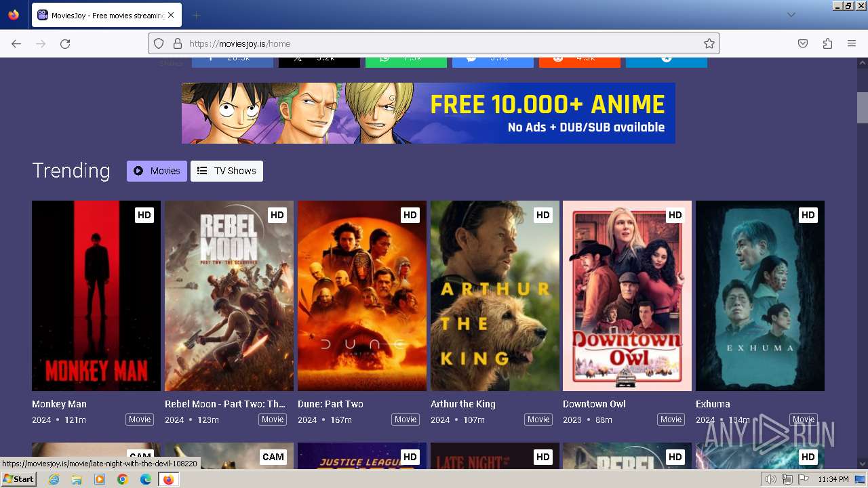Save page to Pocket

(803, 43)
